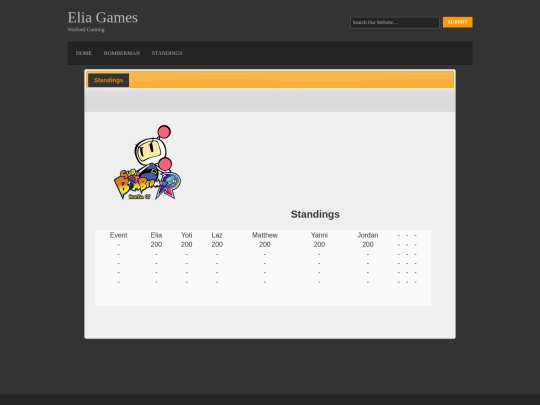Screen dimensions: 540x405
Task: Click the Event column header
Action: click(x=118, y=235)
